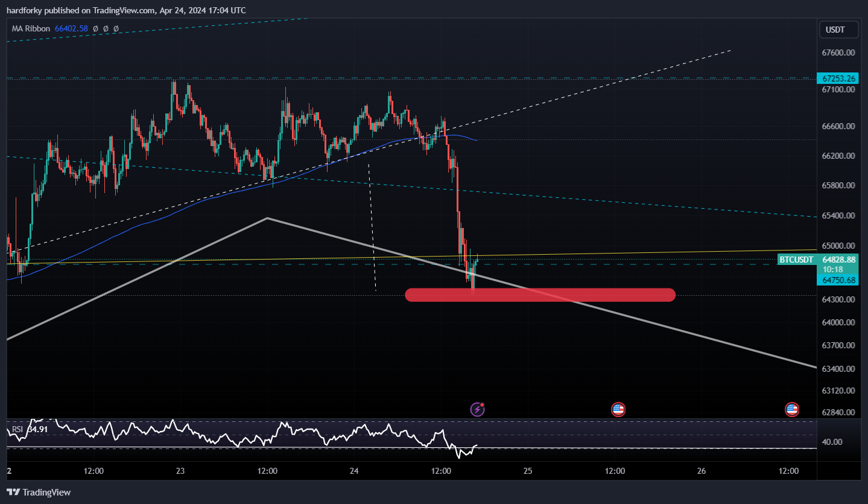
Task: Click the 63400.00 price axis label
Action: (839, 369)
